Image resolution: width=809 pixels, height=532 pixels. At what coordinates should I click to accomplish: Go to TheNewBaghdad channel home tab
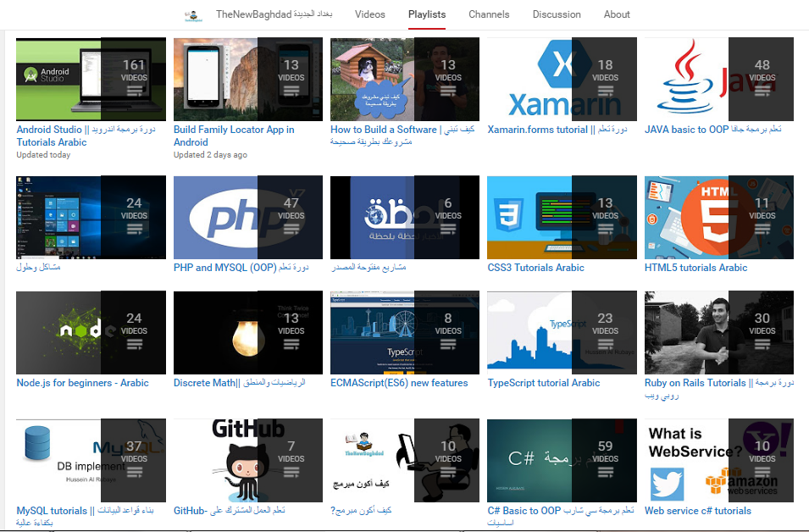pyautogui.click(x=274, y=14)
